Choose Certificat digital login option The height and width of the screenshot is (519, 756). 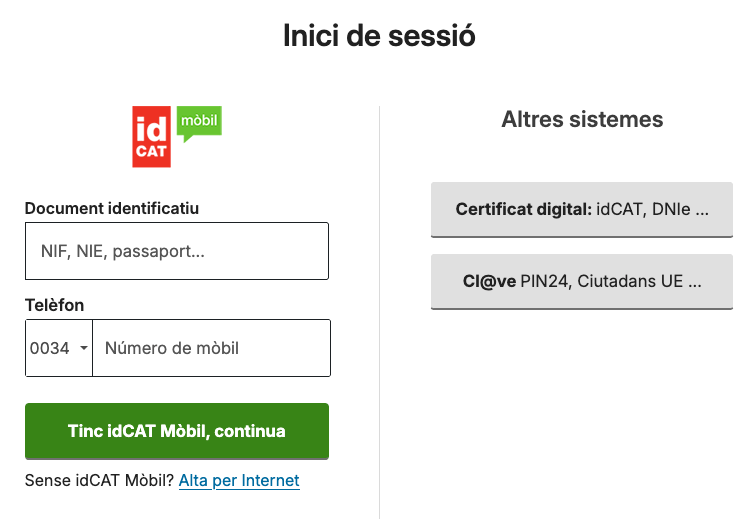click(581, 210)
